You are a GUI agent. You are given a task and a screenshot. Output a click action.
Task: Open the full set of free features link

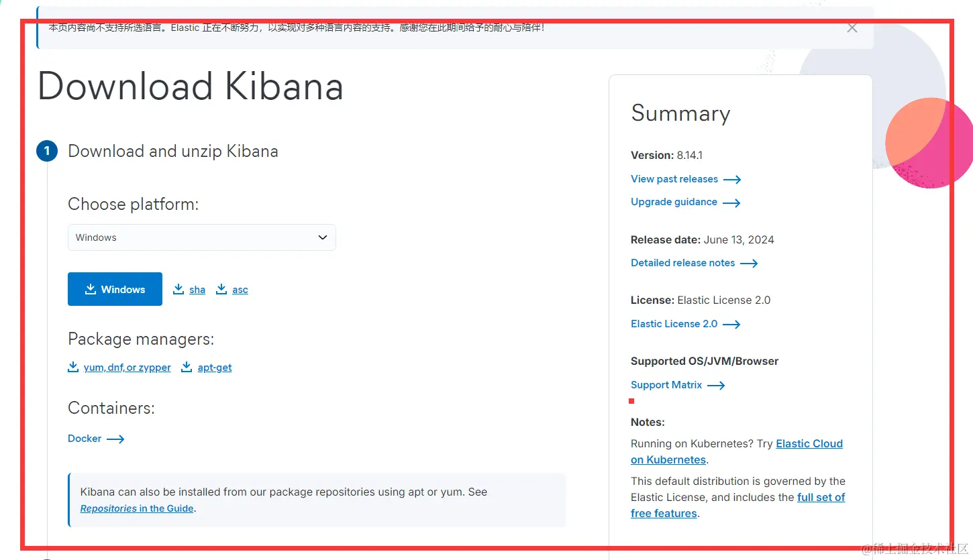coord(821,498)
